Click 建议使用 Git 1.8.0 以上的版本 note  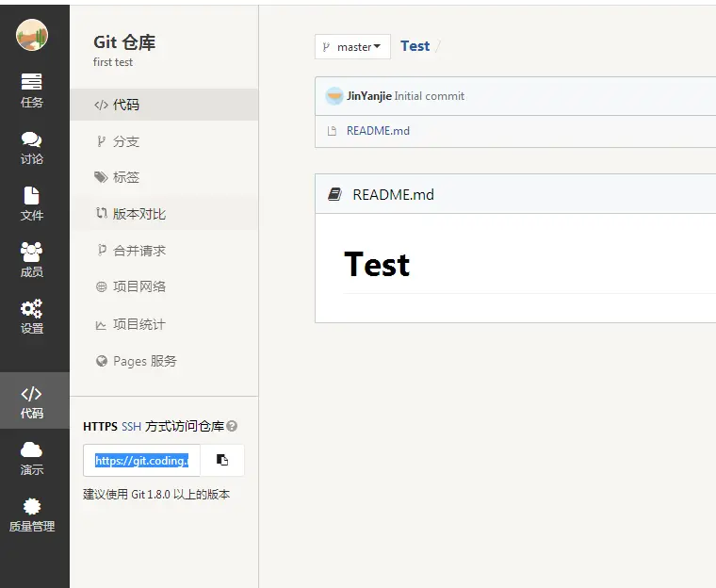pos(156,495)
